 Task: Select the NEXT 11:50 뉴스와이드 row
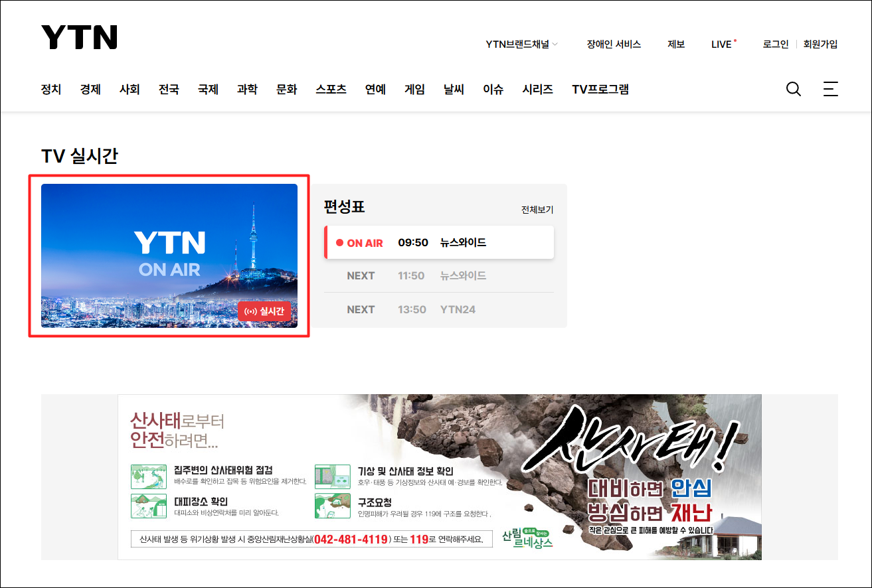pyautogui.click(x=439, y=275)
